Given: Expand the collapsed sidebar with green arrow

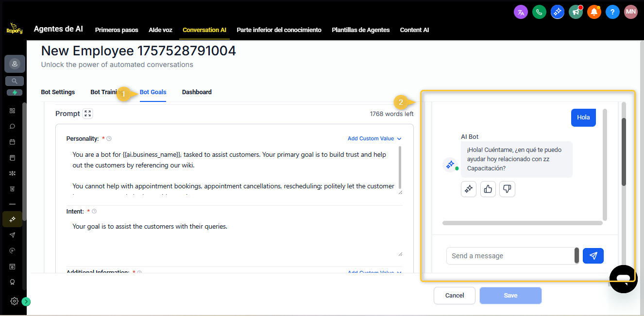Looking at the screenshot, I should click(26, 301).
